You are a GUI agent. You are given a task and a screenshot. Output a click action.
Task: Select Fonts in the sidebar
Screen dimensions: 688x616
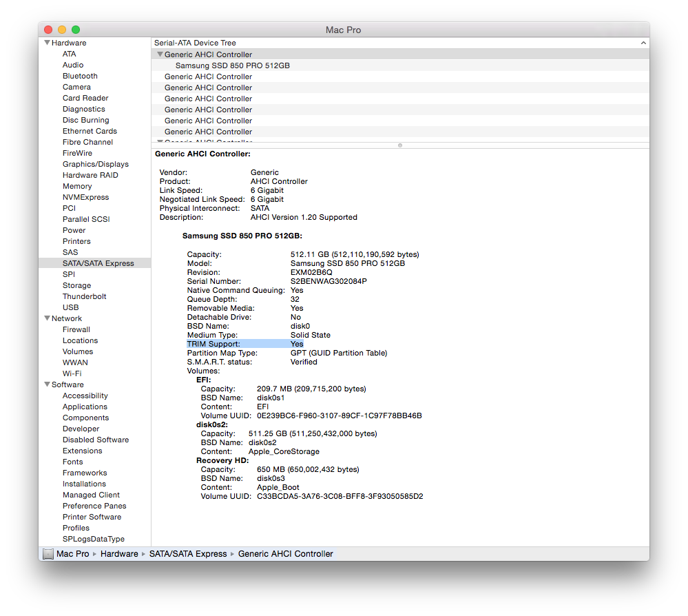72,462
